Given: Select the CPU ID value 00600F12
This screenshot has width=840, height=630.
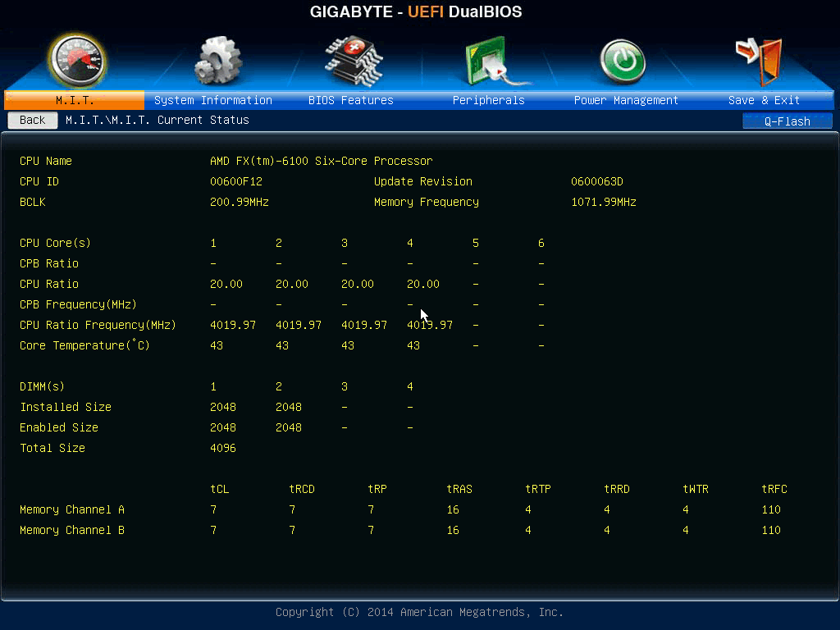Looking at the screenshot, I should (236, 181).
